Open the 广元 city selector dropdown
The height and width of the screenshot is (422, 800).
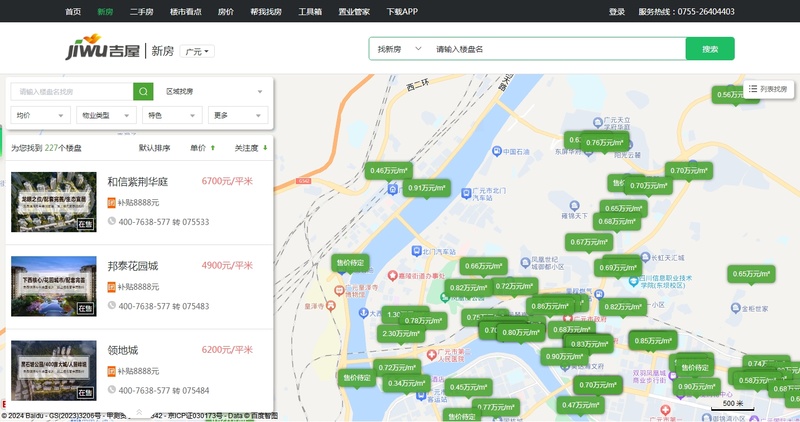point(199,51)
